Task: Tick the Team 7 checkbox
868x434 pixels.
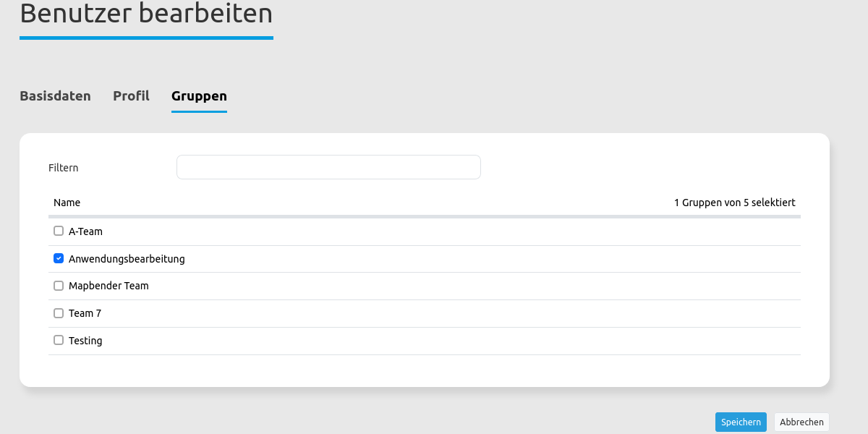Action: click(59, 313)
